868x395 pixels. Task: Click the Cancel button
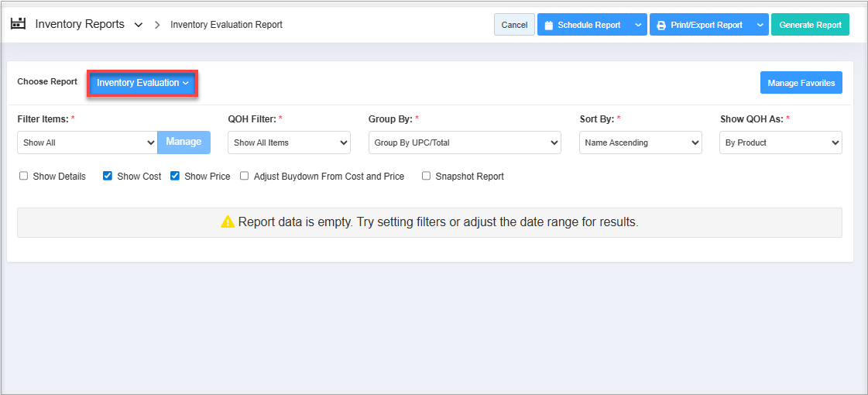(x=514, y=25)
